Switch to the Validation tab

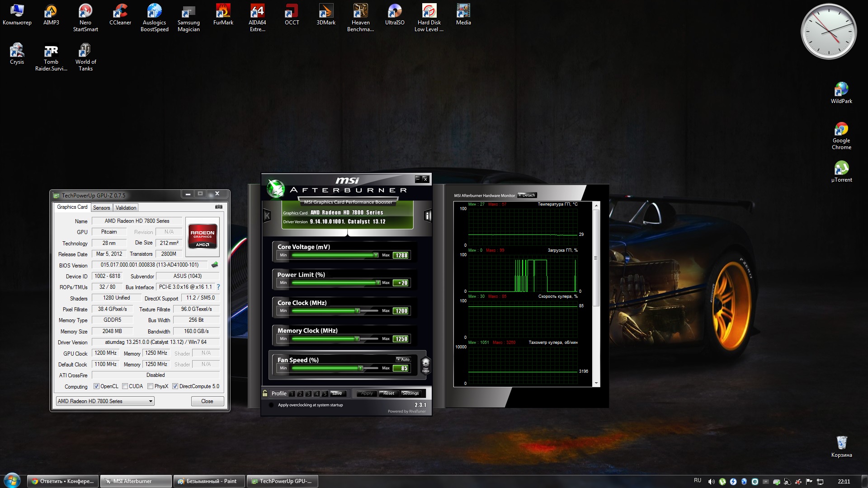click(126, 208)
